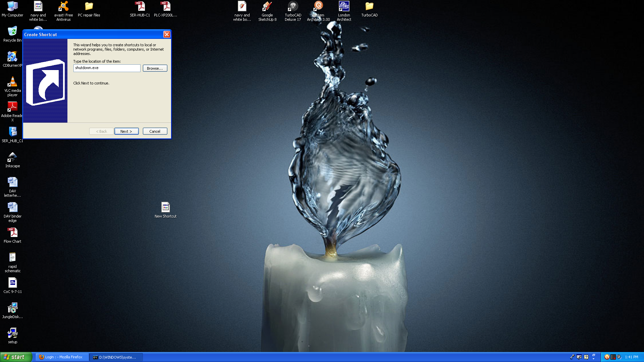The image size is (644, 362).
Task: Select navy and white bo... icon beside My Computer
Action: (x=38, y=11)
